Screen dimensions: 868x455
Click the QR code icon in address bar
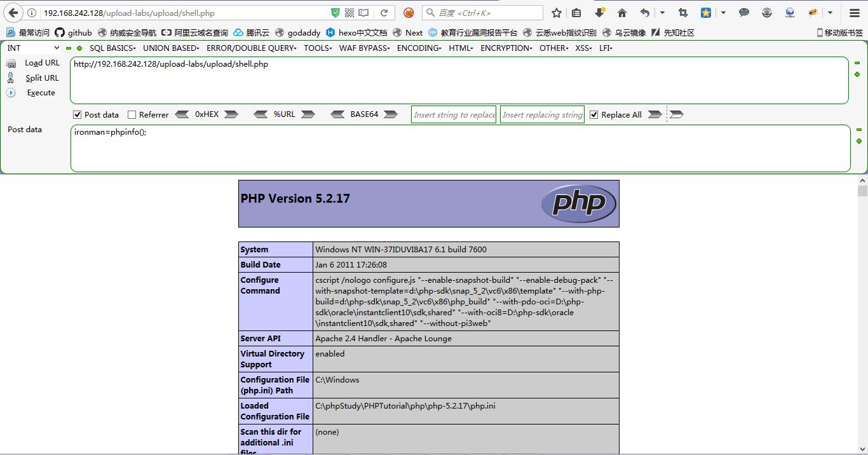349,13
